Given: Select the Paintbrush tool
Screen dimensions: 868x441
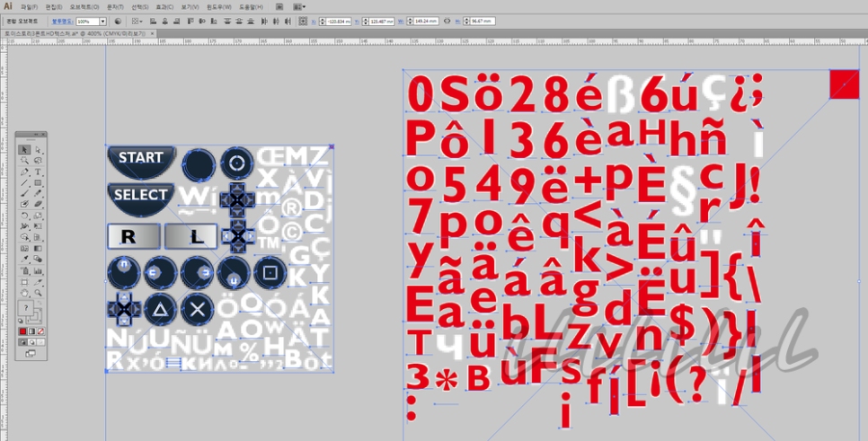Looking at the screenshot, I should pyautogui.click(x=23, y=193).
